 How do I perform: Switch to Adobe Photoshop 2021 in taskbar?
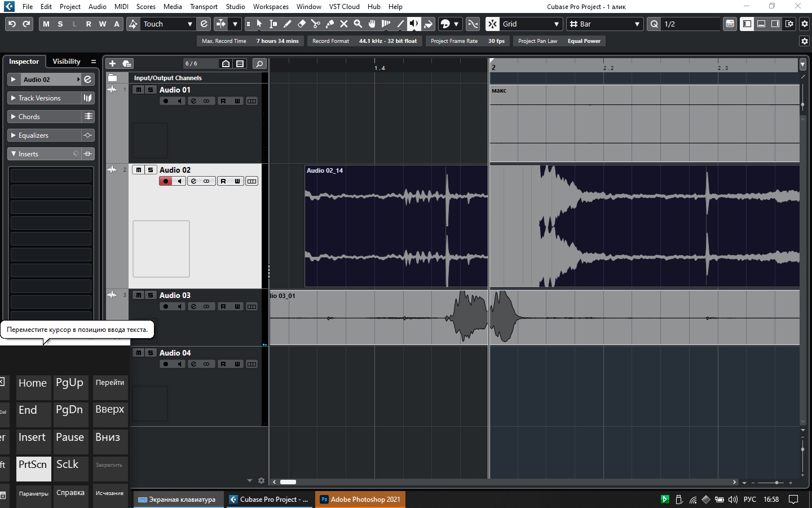click(360, 500)
